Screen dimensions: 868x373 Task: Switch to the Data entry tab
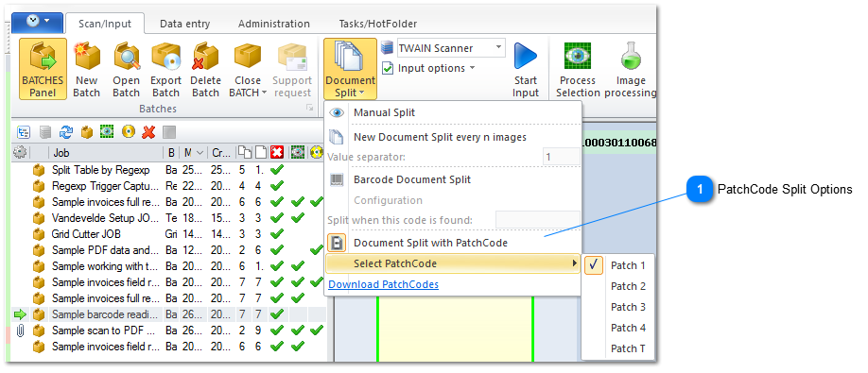[x=185, y=24]
